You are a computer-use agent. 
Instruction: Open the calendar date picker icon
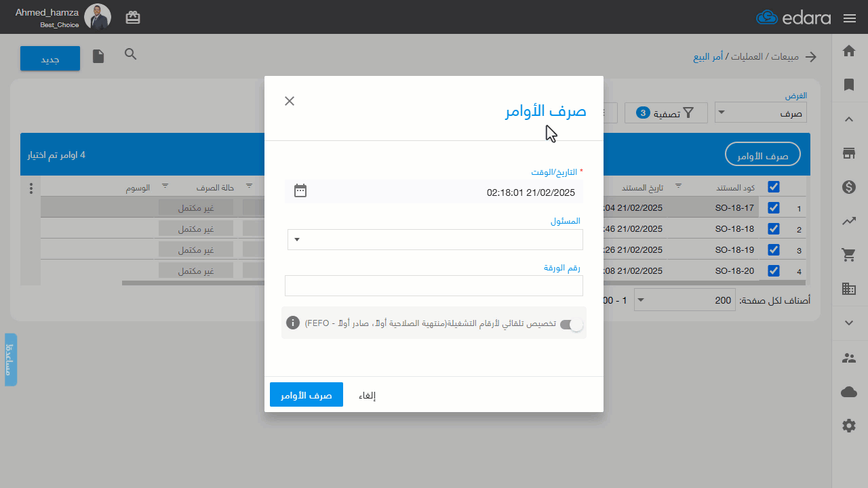300,190
